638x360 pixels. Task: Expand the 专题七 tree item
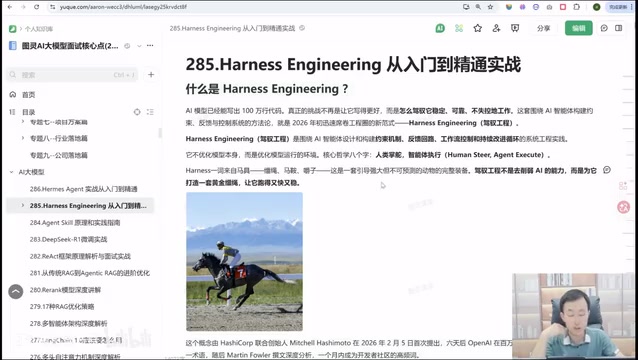(x=23, y=122)
